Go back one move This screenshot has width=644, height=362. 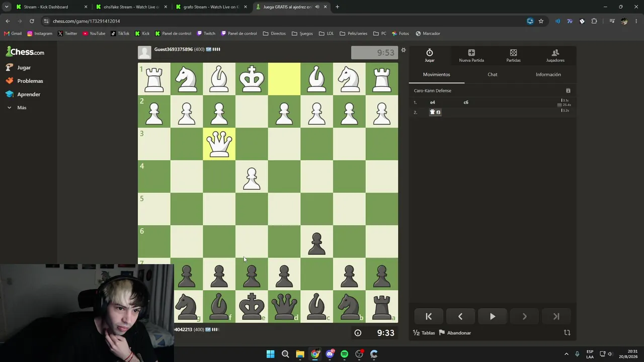tap(460, 316)
